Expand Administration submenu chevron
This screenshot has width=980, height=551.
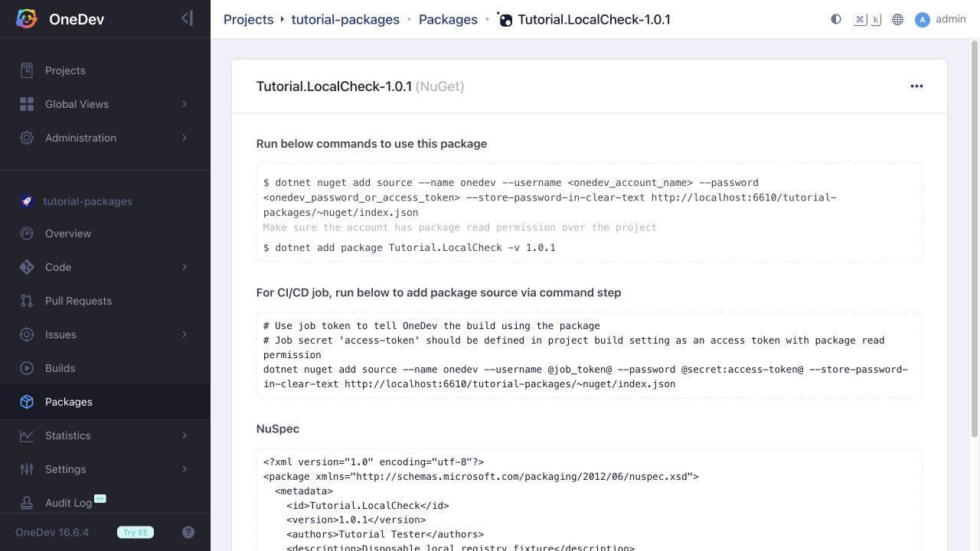184,138
